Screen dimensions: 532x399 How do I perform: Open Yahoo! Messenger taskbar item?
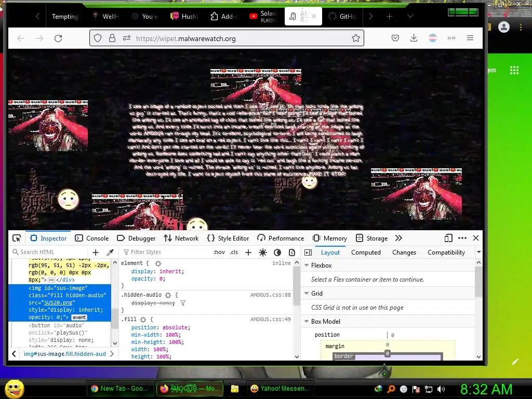[x=280, y=389]
